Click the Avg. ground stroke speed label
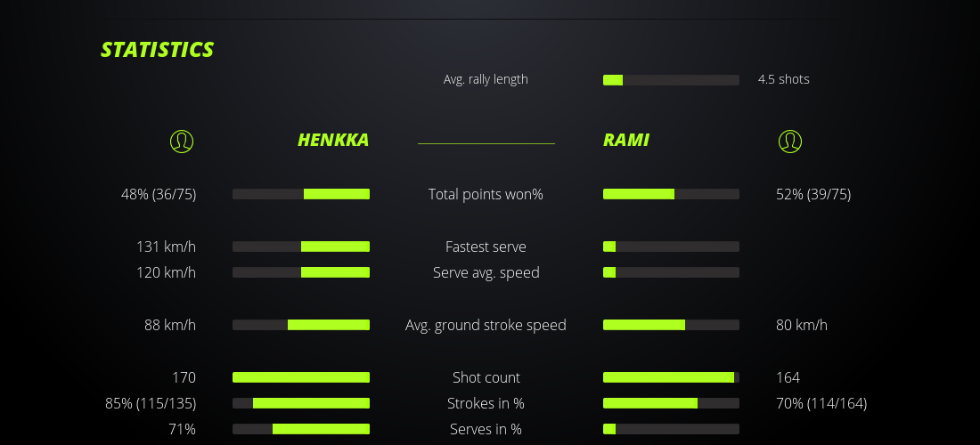This screenshot has height=445, width=980. coord(486,325)
